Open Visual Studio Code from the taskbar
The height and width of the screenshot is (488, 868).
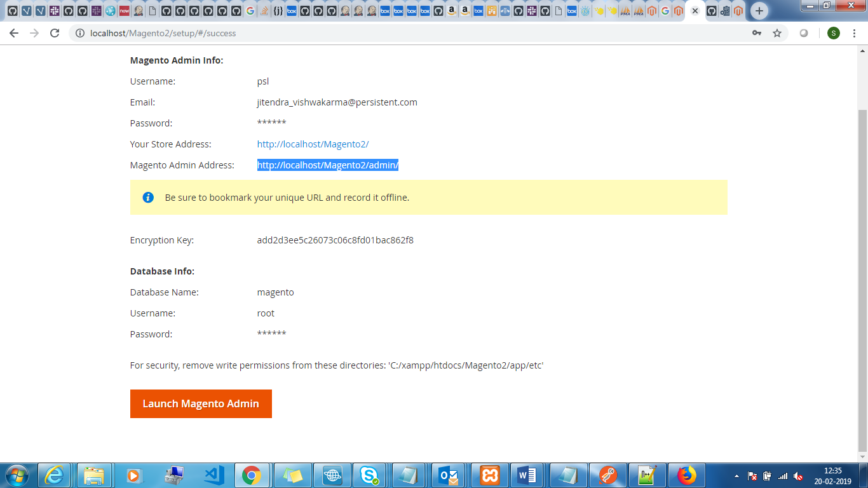pos(214,475)
